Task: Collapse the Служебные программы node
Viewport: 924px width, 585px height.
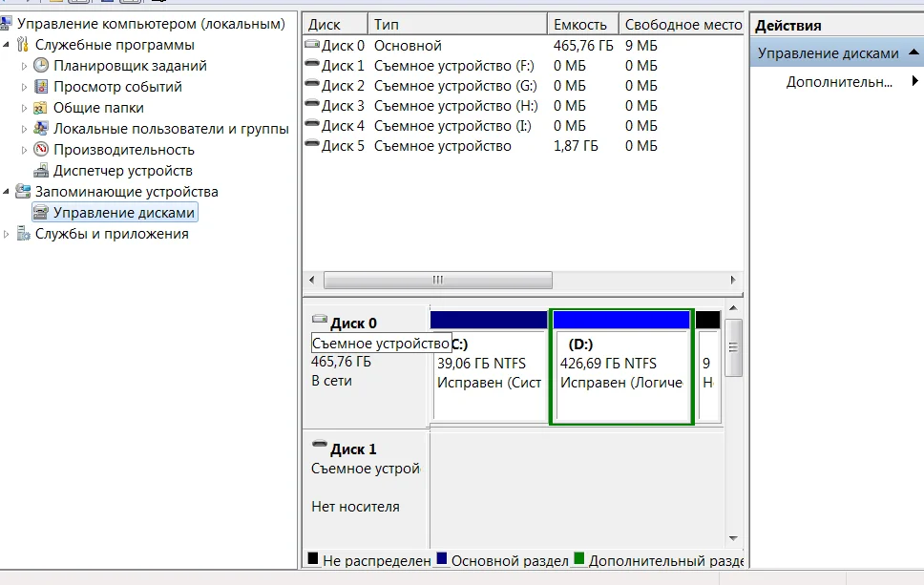Action: click(7, 45)
